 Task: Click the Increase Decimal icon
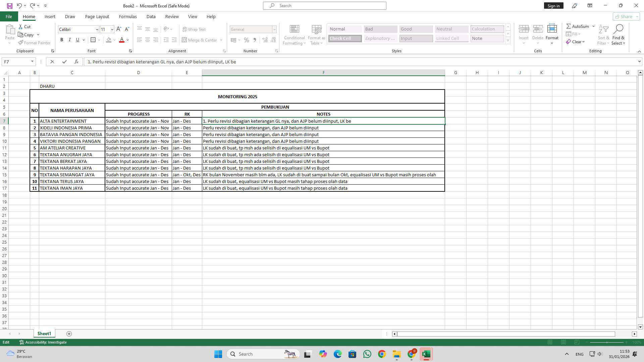[265, 40]
